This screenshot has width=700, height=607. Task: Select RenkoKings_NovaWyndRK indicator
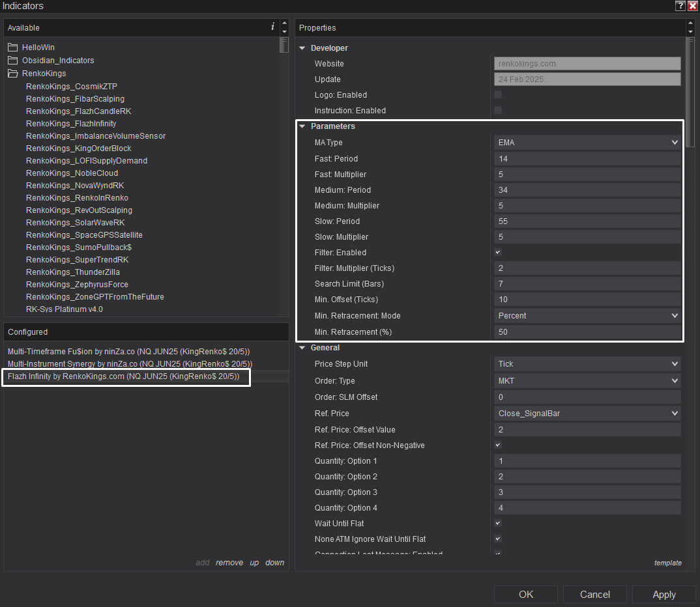point(75,185)
